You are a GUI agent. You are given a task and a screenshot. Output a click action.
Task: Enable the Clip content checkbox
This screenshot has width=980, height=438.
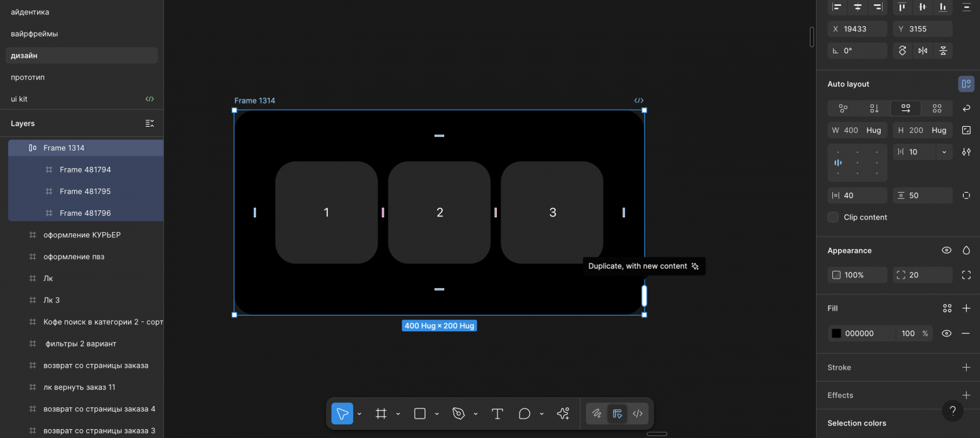(x=833, y=217)
